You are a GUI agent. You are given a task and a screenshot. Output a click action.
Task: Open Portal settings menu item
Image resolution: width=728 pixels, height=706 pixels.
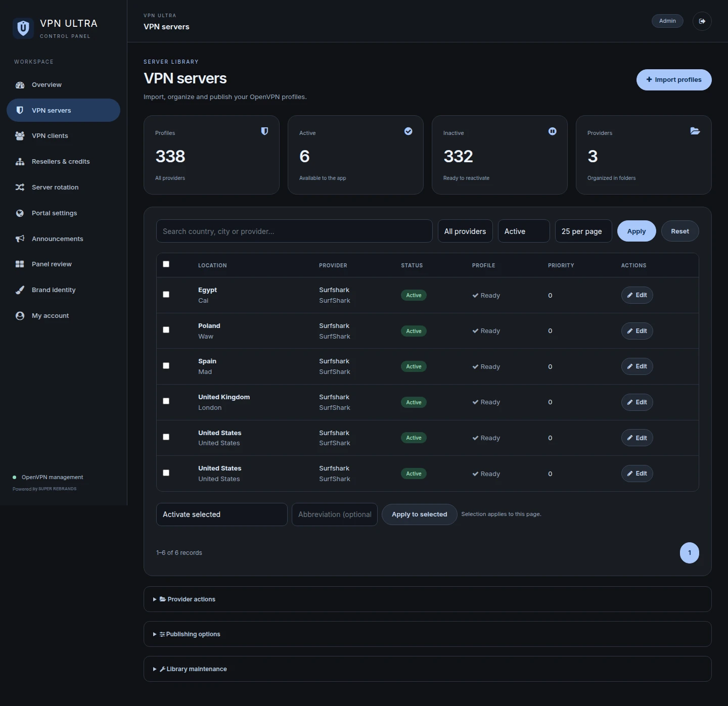[x=63, y=213]
